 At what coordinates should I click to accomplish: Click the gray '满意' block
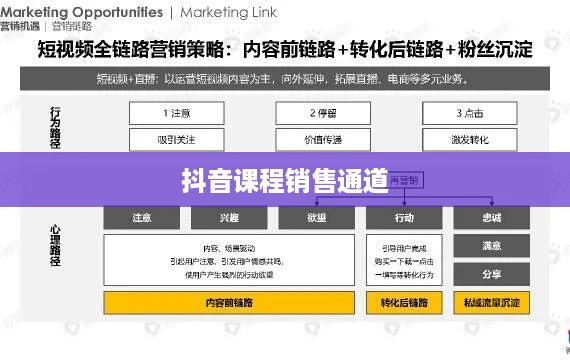pos(491,246)
